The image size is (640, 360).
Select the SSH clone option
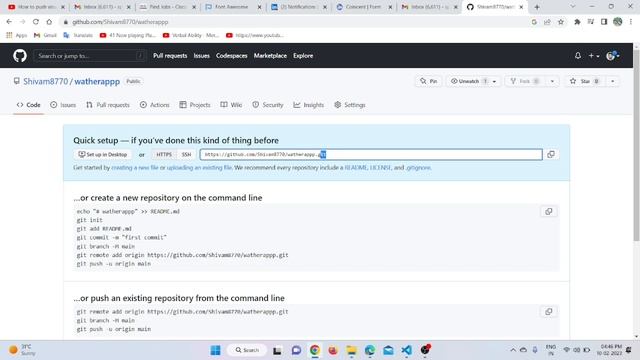pyautogui.click(x=186, y=154)
